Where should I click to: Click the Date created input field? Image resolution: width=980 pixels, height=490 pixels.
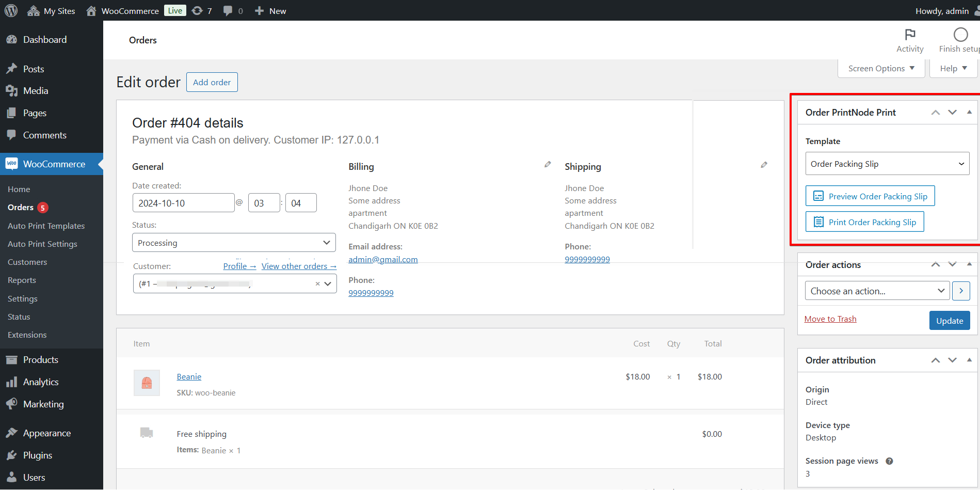(183, 202)
